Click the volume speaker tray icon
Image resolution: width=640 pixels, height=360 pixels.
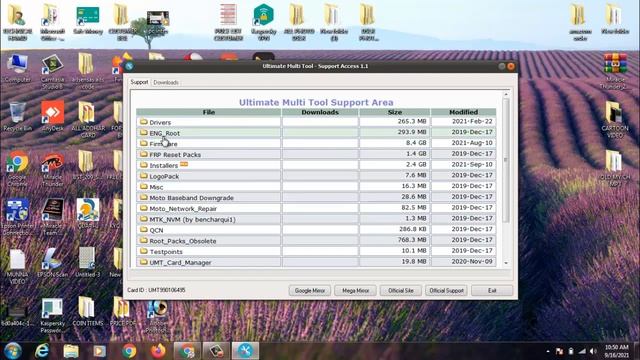click(x=593, y=351)
